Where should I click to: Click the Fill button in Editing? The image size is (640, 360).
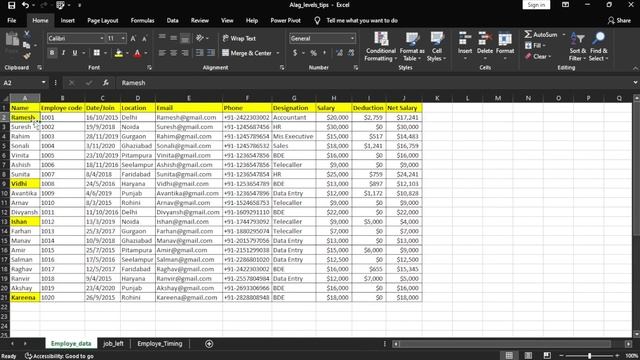click(x=536, y=45)
